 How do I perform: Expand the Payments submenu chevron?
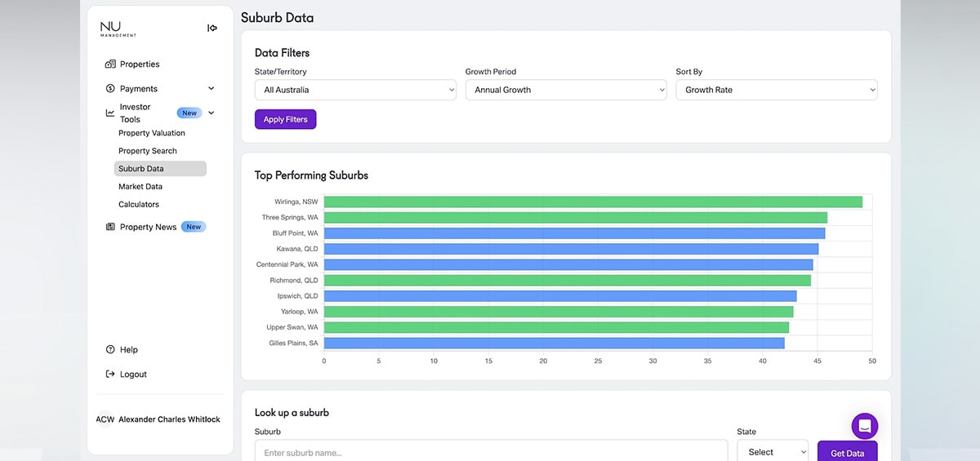click(211, 89)
